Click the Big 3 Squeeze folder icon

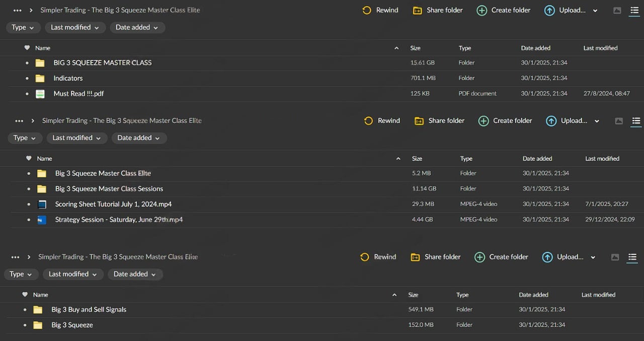38,325
